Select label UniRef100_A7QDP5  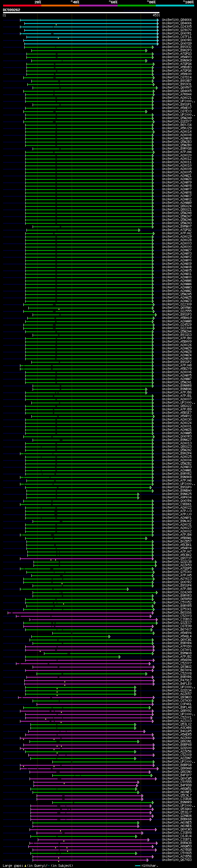coord(177,568)
